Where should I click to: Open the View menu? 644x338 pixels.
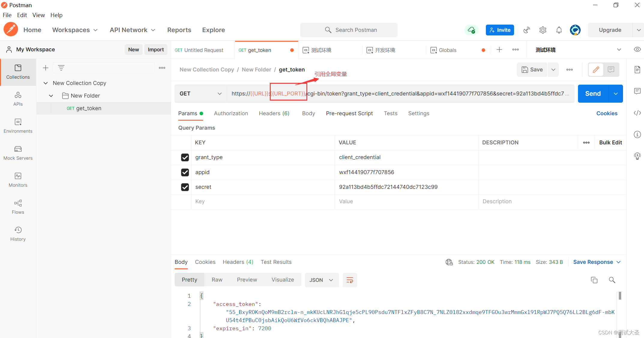(38, 15)
